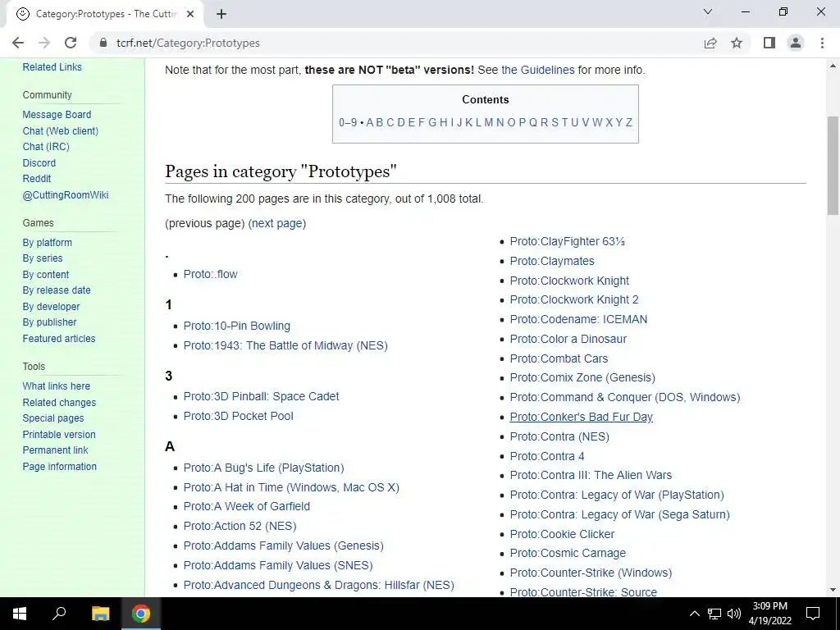Viewport: 840px width, 630px height.
Task: Browse games By platform
Action: click(47, 243)
